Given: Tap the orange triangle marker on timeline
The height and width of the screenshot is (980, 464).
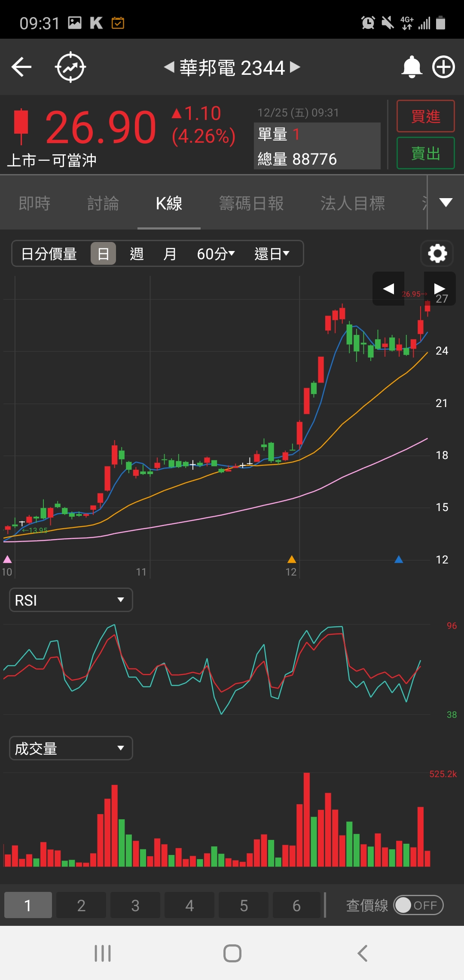Looking at the screenshot, I should pos(292,559).
